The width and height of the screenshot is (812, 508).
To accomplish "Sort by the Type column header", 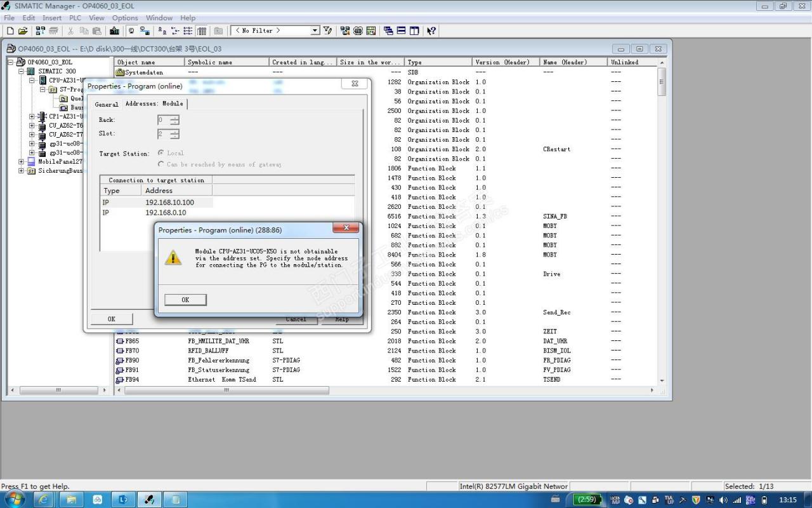I will pyautogui.click(x=439, y=62).
